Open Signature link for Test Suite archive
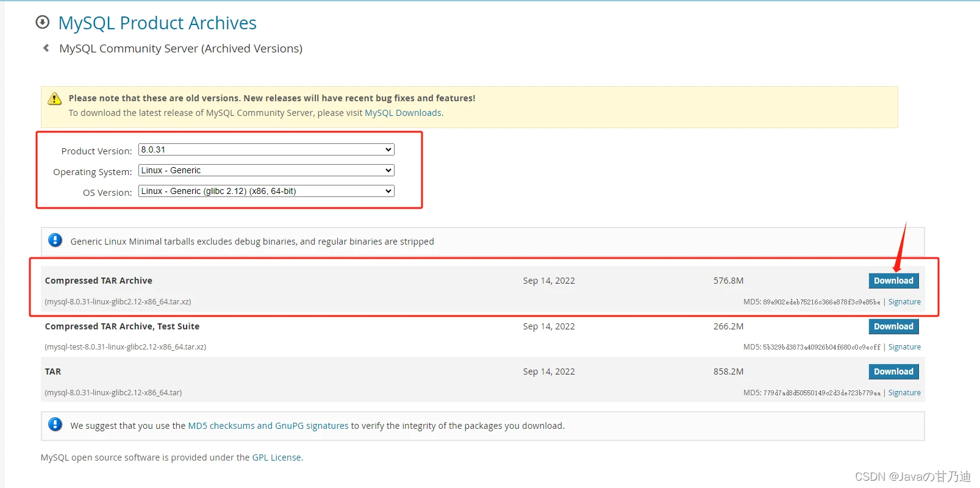This screenshot has height=488, width=980. [x=904, y=347]
